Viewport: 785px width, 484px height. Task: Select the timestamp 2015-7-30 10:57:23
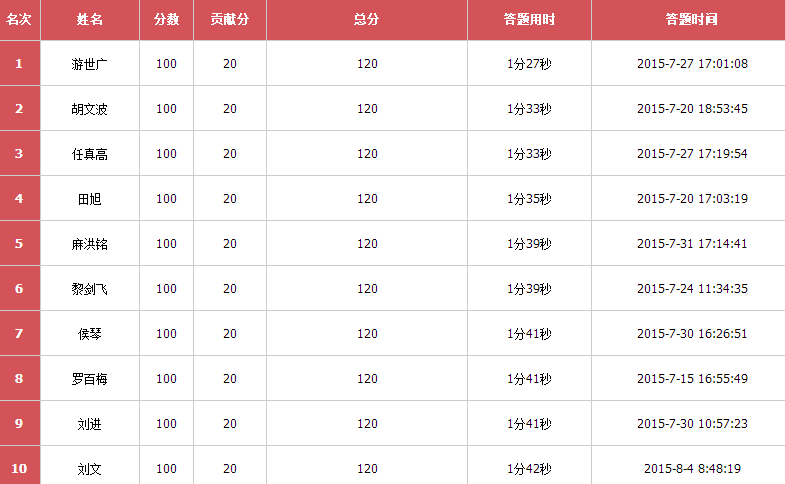(x=692, y=424)
